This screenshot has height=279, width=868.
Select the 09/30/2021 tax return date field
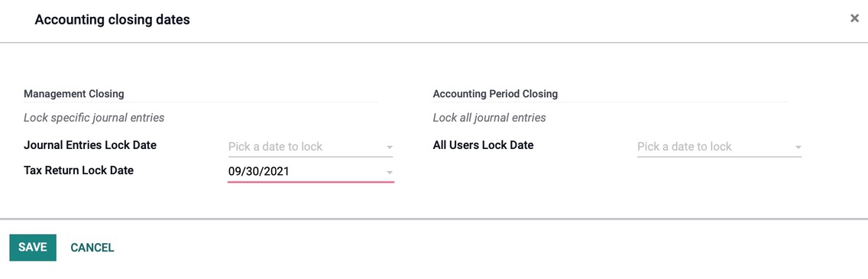click(310, 172)
